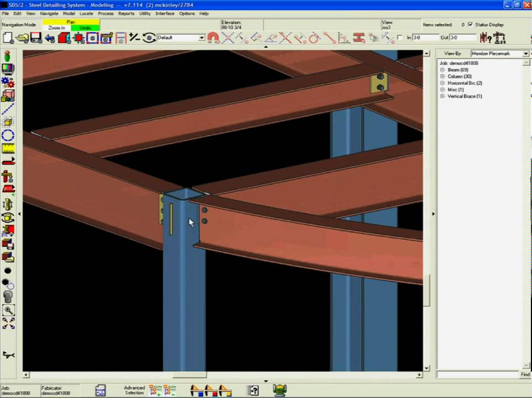Open the Default selection filter dropdown
The image size is (532, 398).
coord(201,37)
